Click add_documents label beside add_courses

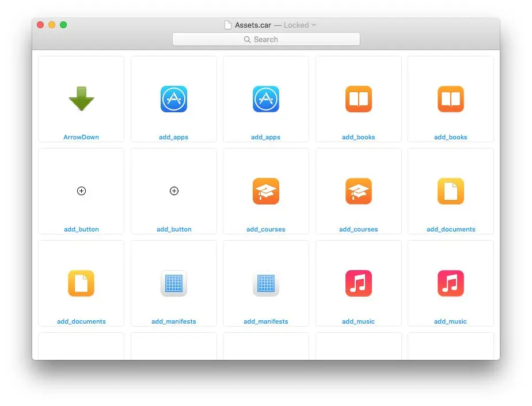point(451,229)
